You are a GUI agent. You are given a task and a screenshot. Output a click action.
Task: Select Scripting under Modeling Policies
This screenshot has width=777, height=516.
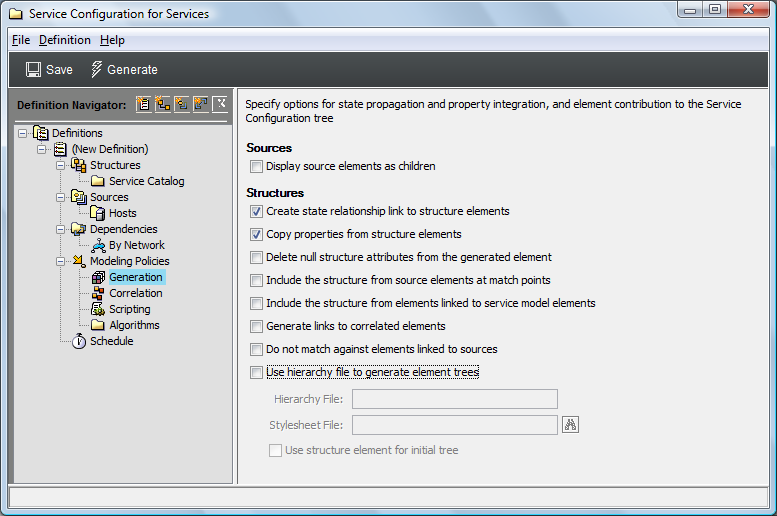129,309
